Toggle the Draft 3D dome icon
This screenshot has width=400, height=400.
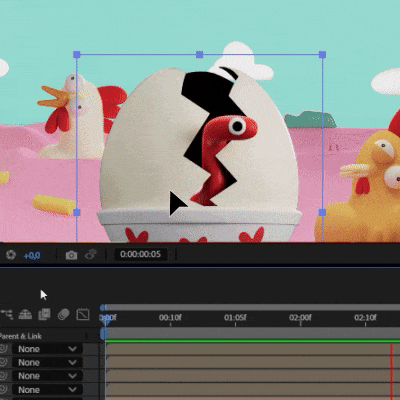click(x=25, y=314)
